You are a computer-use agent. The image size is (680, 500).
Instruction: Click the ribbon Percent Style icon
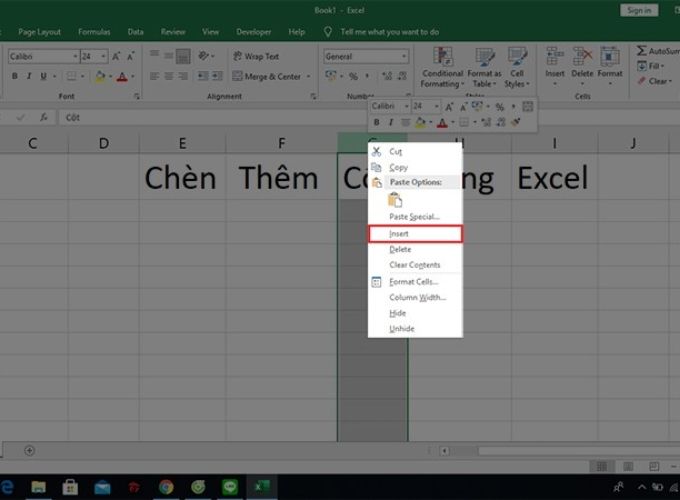click(353, 76)
